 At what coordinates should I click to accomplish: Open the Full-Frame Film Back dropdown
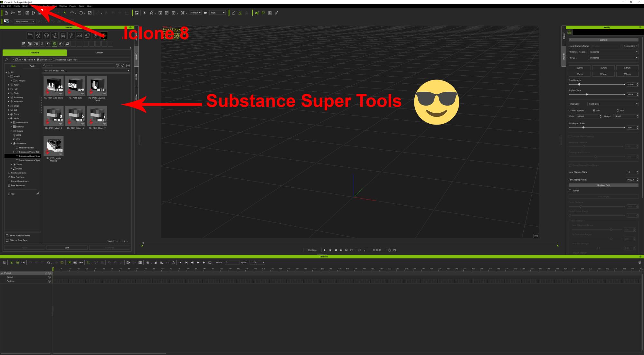click(x=613, y=104)
